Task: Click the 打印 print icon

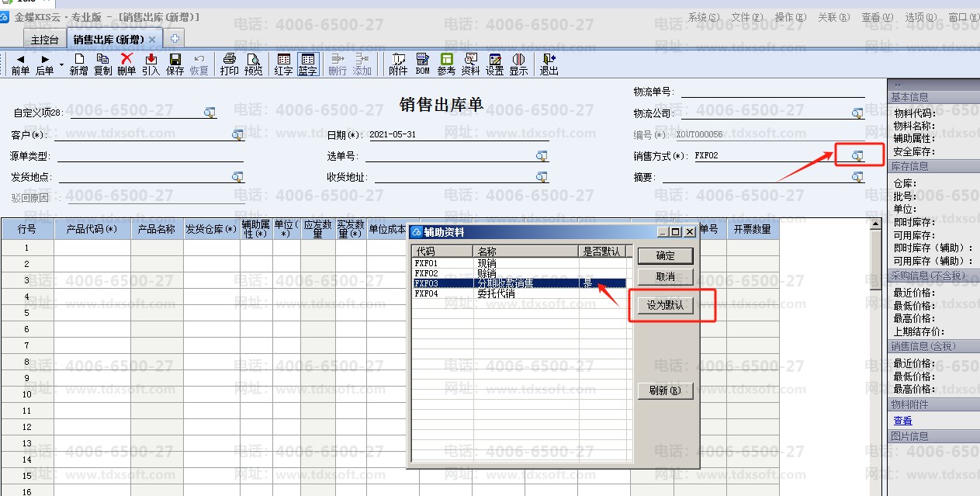Action: coord(229,64)
